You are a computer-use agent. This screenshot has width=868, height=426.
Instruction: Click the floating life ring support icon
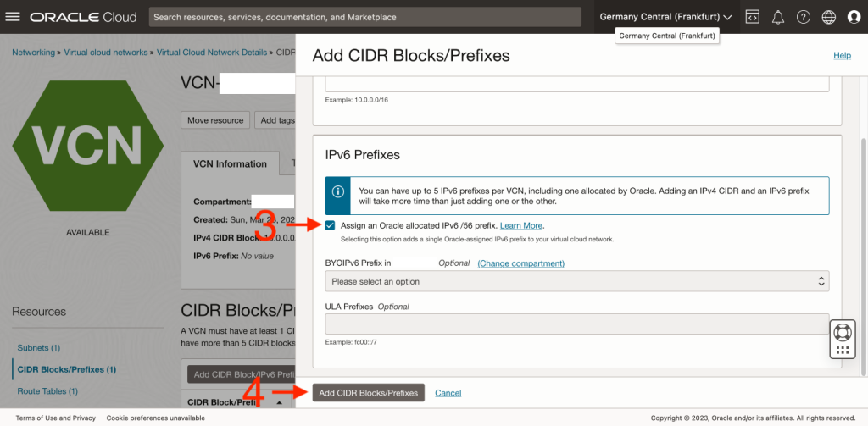(842, 331)
